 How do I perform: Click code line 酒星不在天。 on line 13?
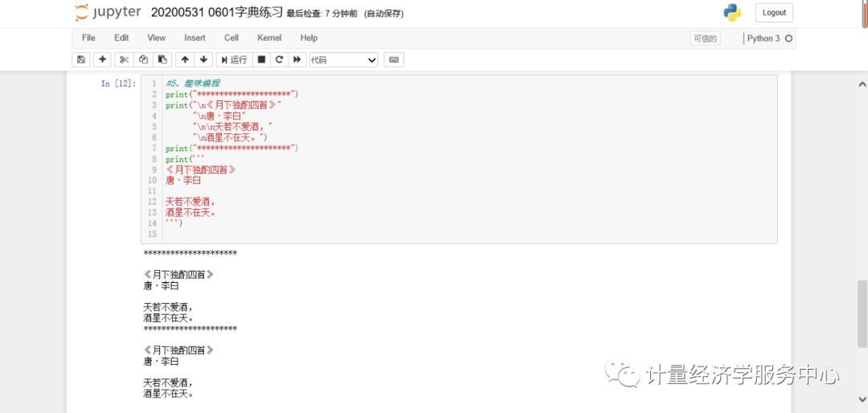pos(190,213)
